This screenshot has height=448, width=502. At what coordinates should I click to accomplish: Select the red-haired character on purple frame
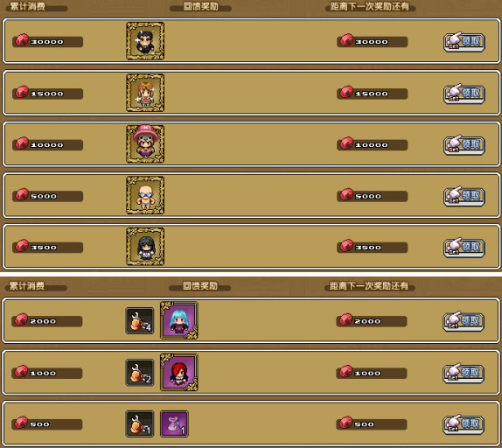[x=179, y=373]
